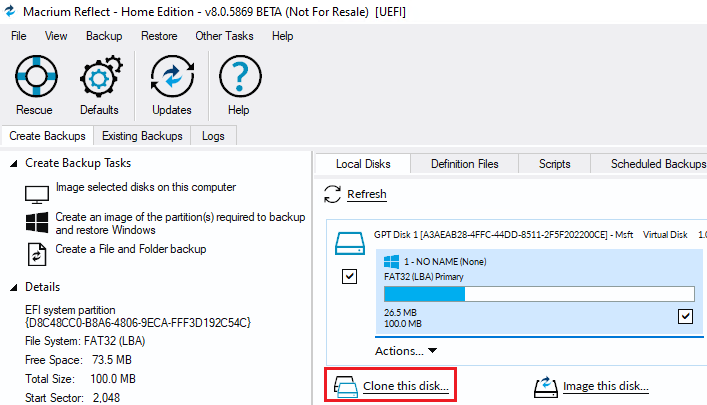This screenshot has width=707, height=405.
Task: Click the File System FAT32 (LBA) detail
Action: pyautogui.click(x=85, y=341)
